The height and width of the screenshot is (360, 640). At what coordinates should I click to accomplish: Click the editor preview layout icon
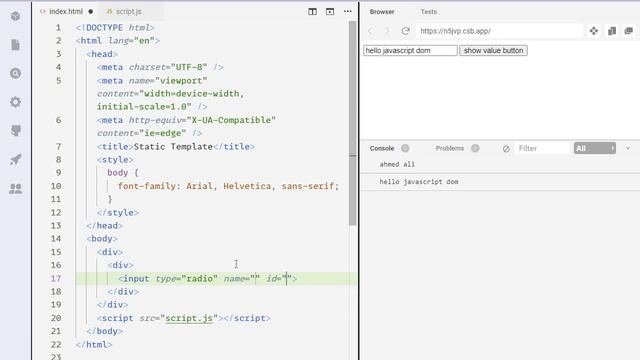coord(330,11)
